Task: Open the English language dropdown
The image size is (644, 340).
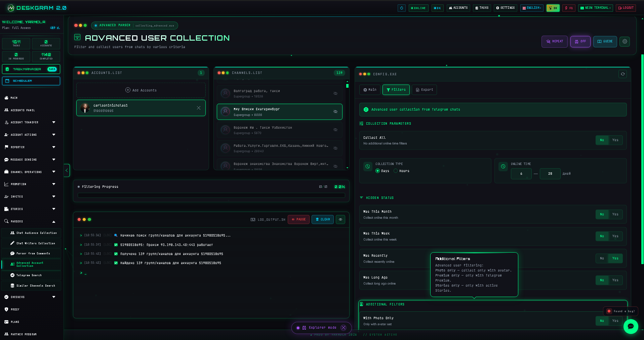Action: click(532, 8)
